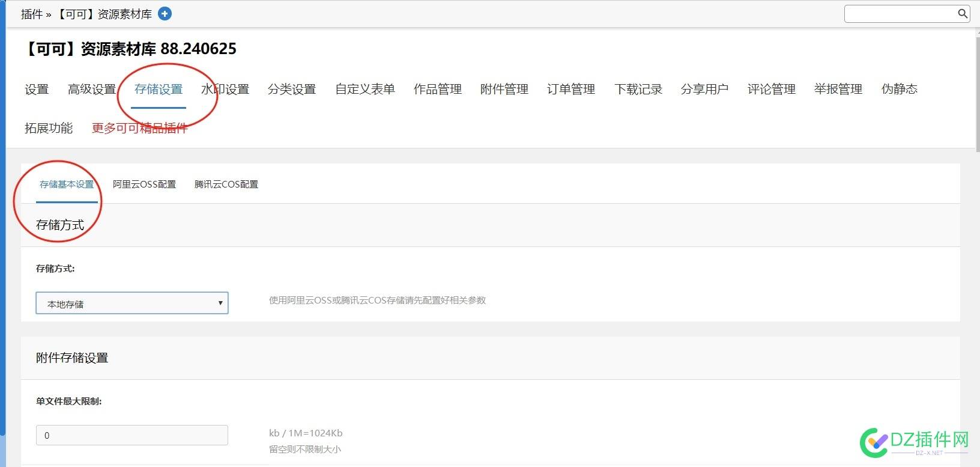Switch to the 存储设置 tab
The width and height of the screenshot is (980, 467).
tap(159, 90)
